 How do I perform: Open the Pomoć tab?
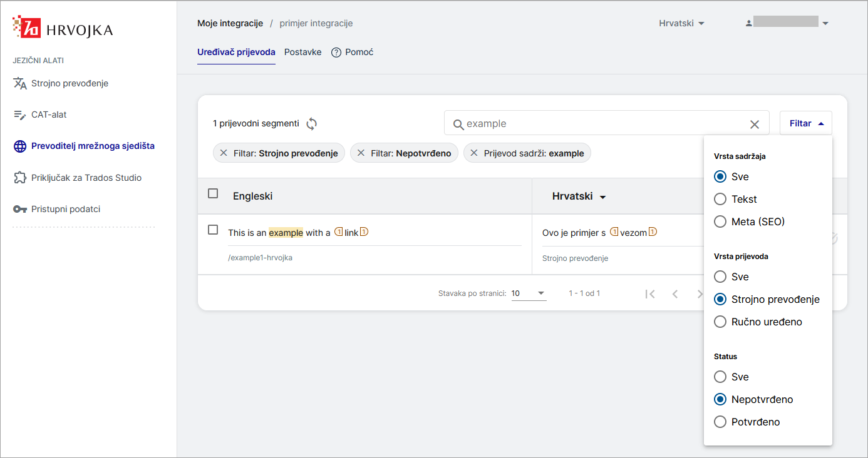(x=352, y=53)
